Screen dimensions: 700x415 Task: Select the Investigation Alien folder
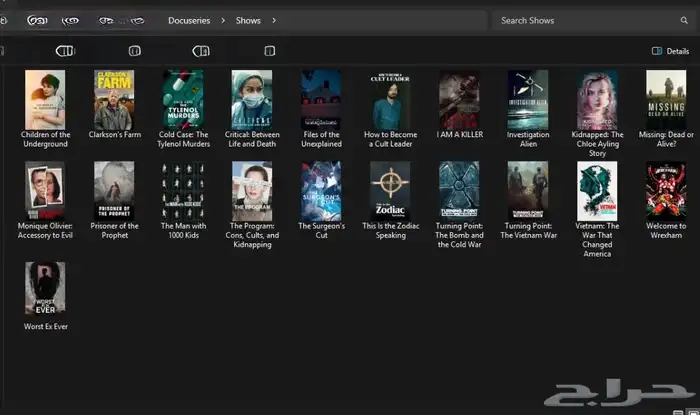[528, 108]
